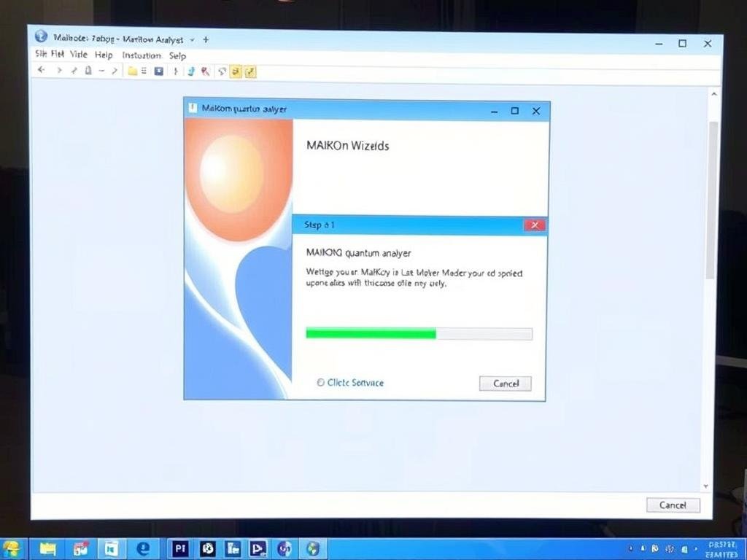This screenshot has height=560, width=747.
Task: Activate the highlighted yellow pencil icon
Action: (236, 71)
